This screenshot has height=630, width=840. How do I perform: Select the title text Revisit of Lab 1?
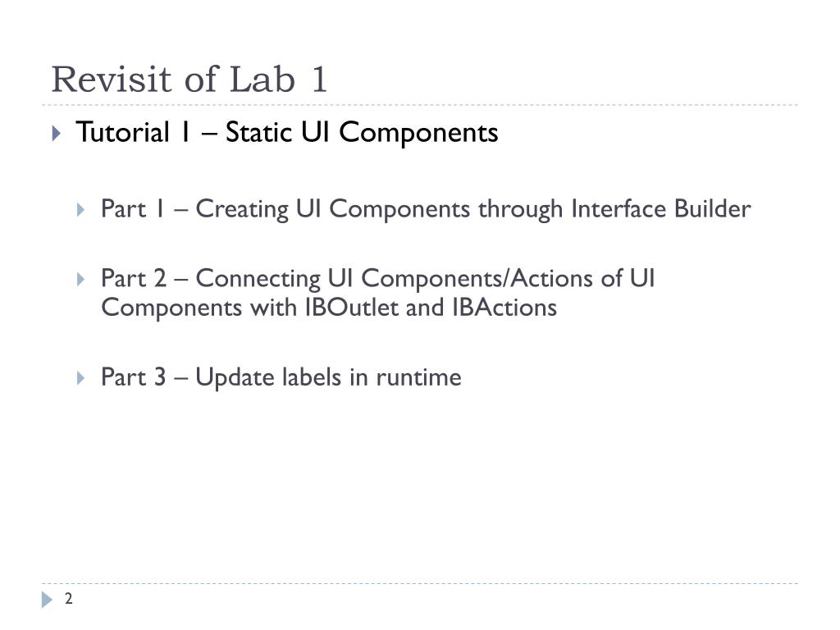click(x=189, y=80)
